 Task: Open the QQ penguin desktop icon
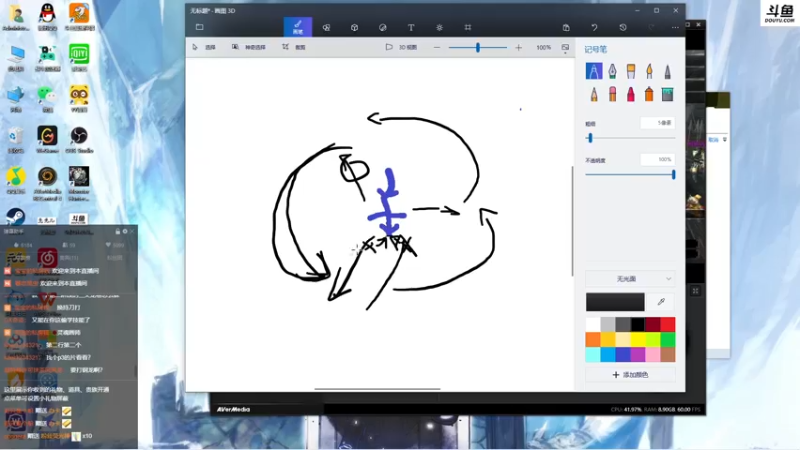point(47,17)
